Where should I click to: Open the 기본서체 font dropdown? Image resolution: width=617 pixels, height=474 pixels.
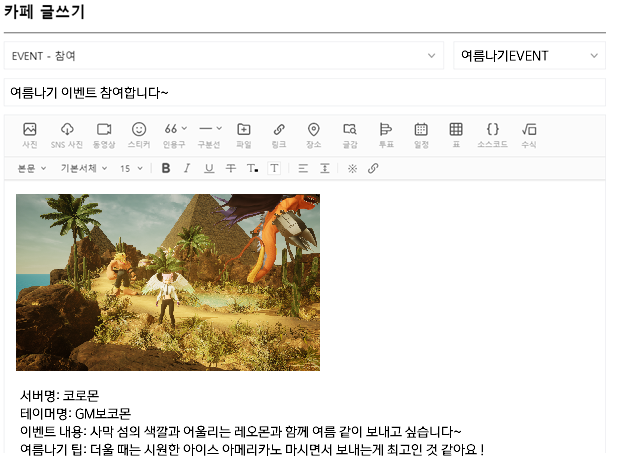pos(84,169)
